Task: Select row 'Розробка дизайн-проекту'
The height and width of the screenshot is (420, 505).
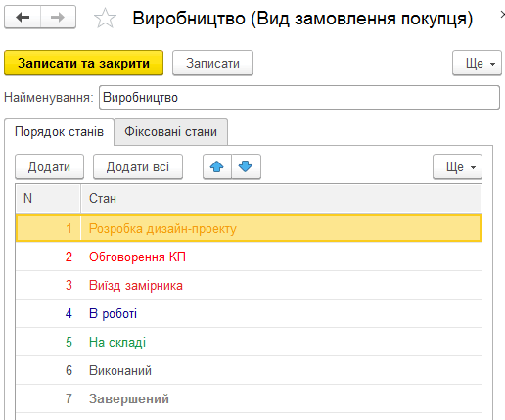Action: (249, 228)
